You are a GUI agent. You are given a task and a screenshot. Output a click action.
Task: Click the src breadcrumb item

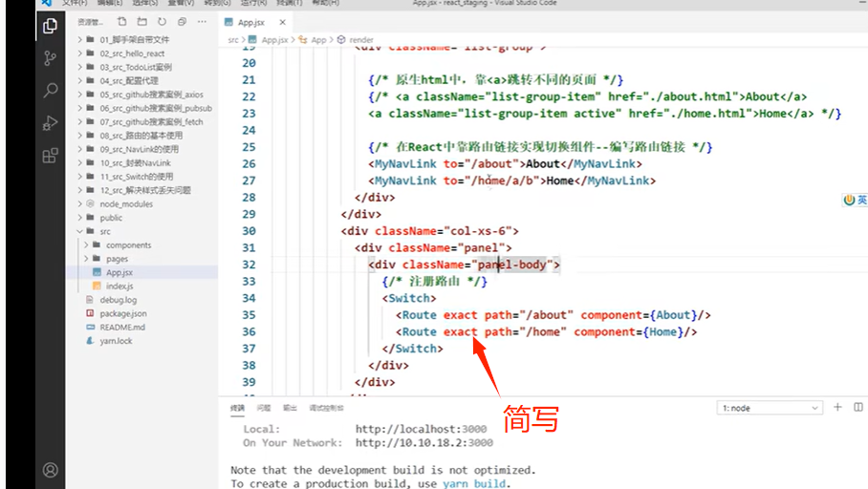click(x=233, y=40)
